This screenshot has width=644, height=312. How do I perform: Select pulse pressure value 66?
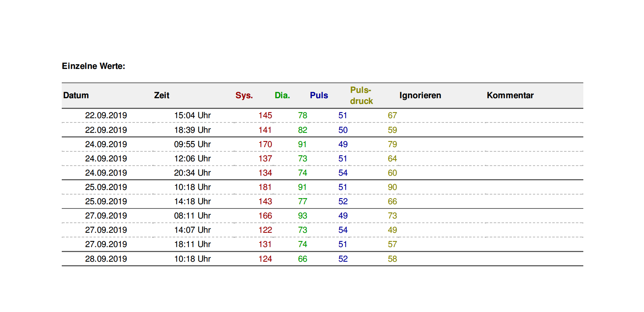point(392,201)
